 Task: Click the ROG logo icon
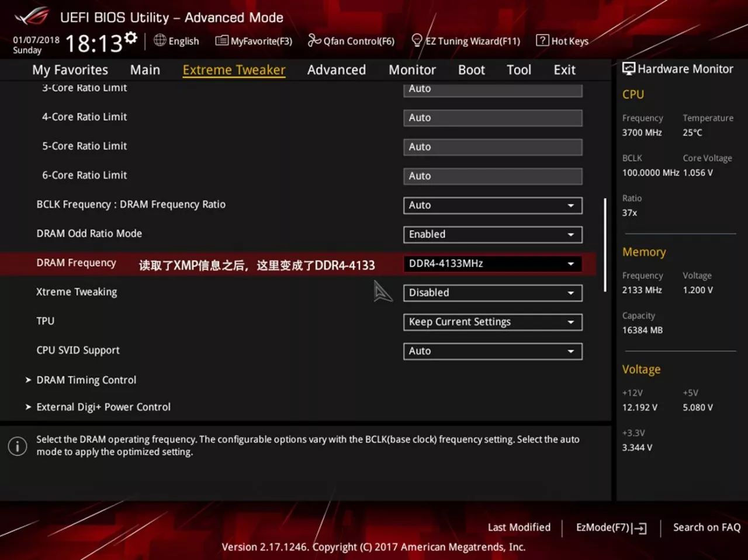pyautogui.click(x=32, y=16)
